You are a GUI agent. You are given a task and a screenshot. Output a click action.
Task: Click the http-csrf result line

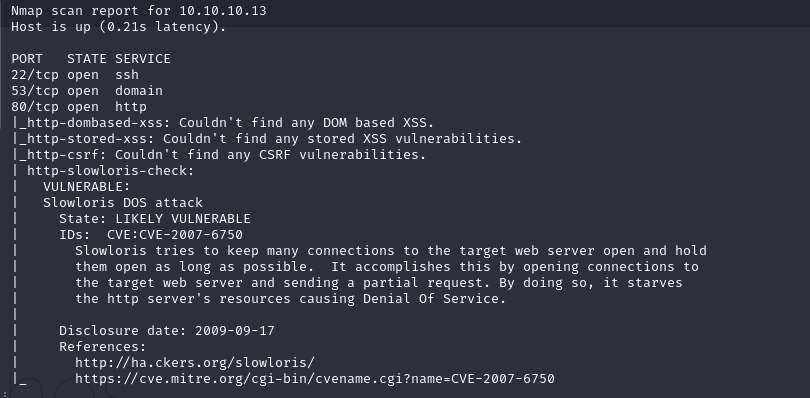click(222, 155)
